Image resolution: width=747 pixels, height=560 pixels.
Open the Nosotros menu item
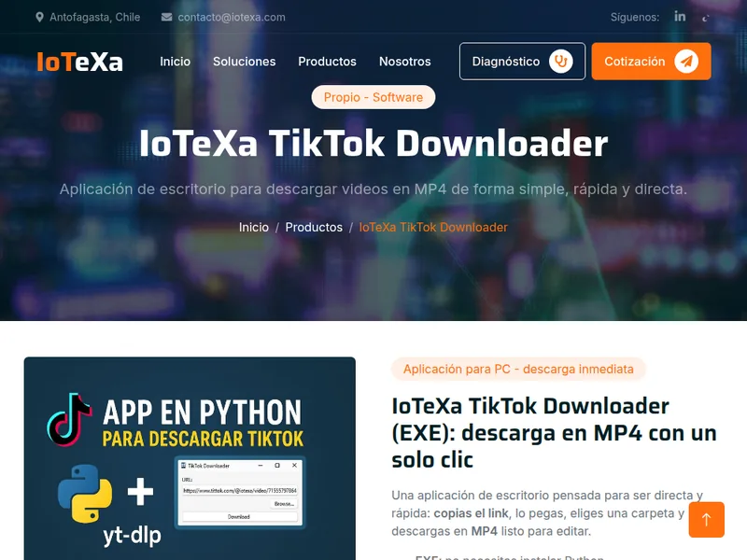click(x=405, y=62)
